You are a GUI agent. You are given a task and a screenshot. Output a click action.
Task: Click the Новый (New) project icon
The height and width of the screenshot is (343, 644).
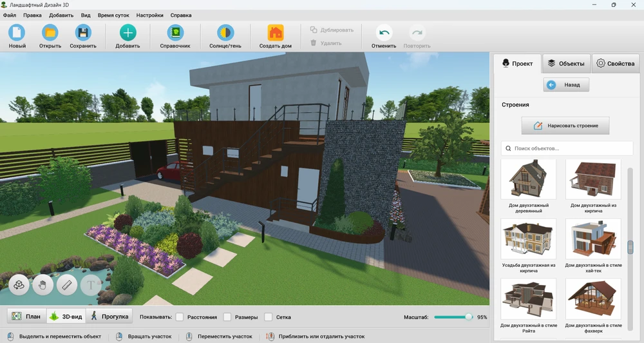coord(17,33)
